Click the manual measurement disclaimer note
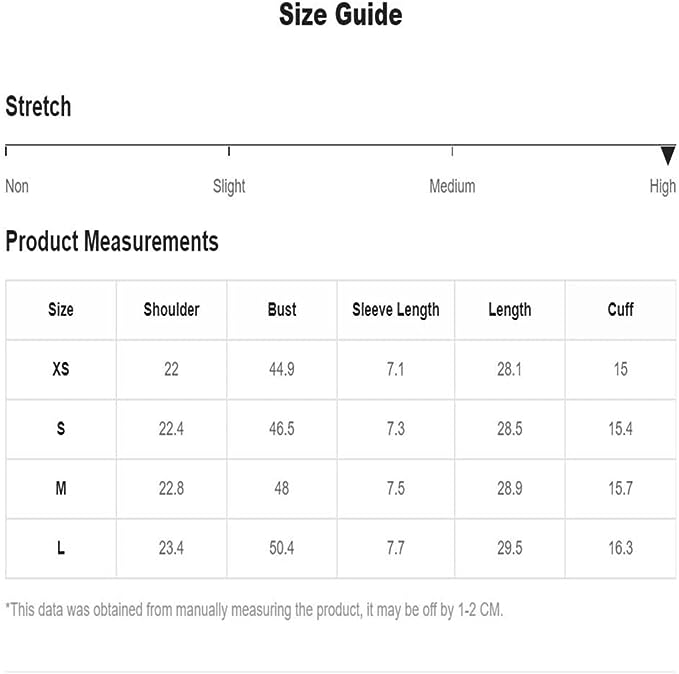679x674 pixels. point(254,609)
